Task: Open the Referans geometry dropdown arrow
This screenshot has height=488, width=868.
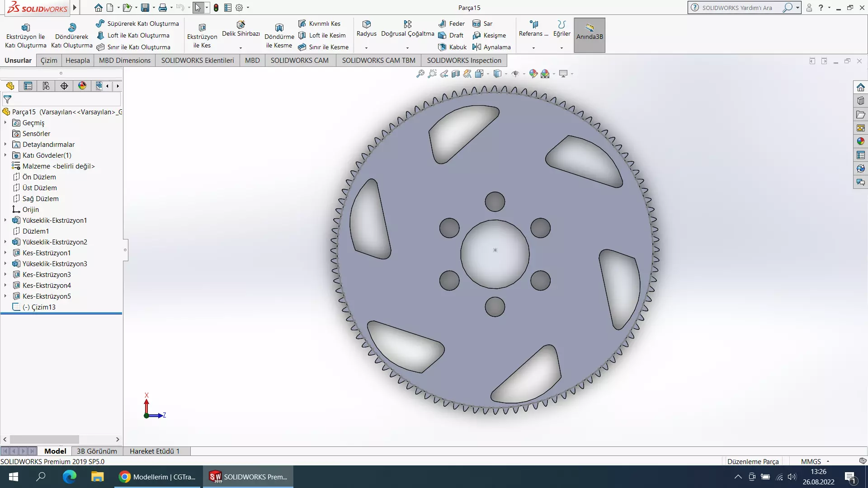Action: (x=533, y=48)
